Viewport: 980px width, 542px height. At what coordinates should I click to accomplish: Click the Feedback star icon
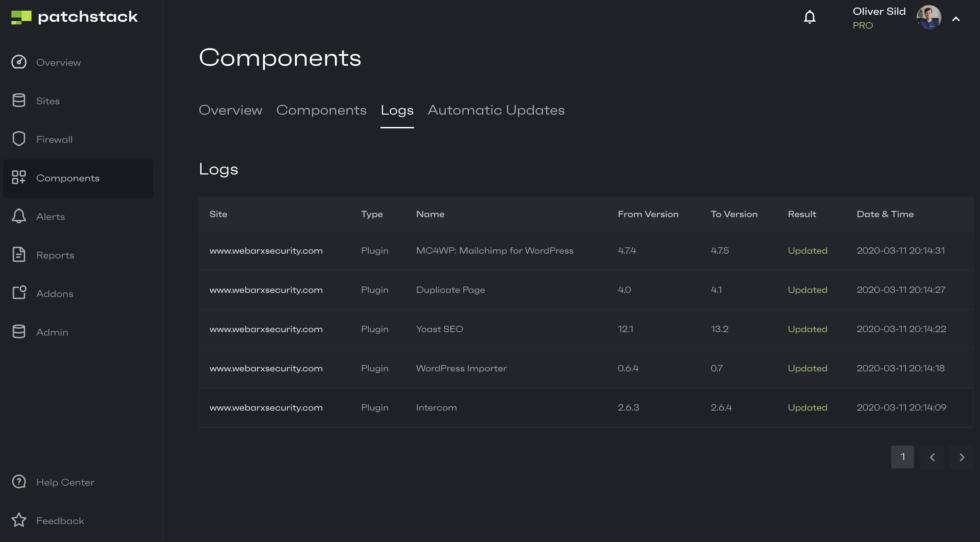(x=19, y=520)
